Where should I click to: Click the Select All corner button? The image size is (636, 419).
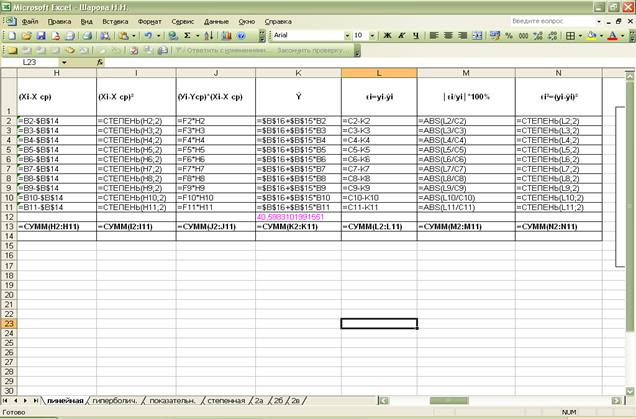pyautogui.click(x=9, y=73)
